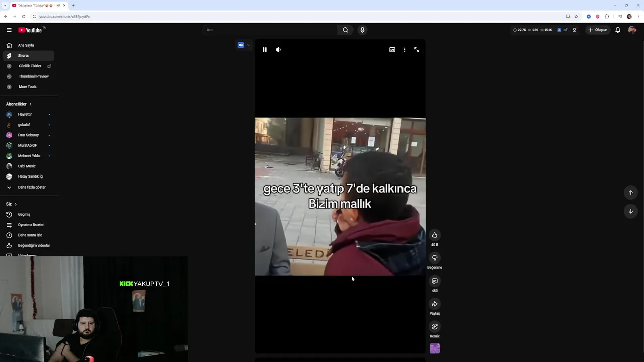Expand Daha fazla göster subscriptions
Screen dimensions: 644x362
29,187
